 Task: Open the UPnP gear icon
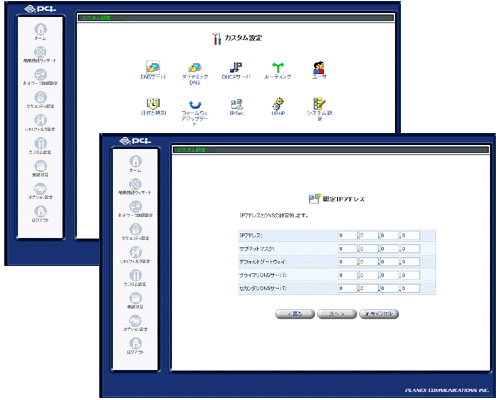[278, 104]
